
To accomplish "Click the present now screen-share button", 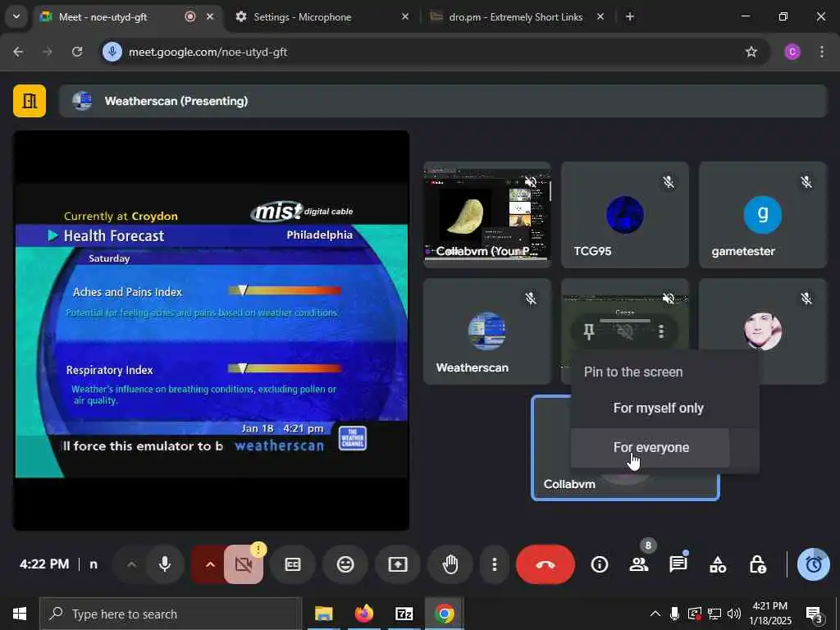I will (x=398, y=564).
